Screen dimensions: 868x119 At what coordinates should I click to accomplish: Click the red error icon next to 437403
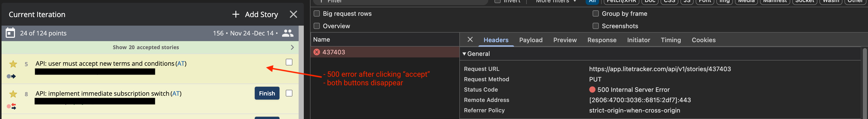pyautogui.click(x=317, y=52)
